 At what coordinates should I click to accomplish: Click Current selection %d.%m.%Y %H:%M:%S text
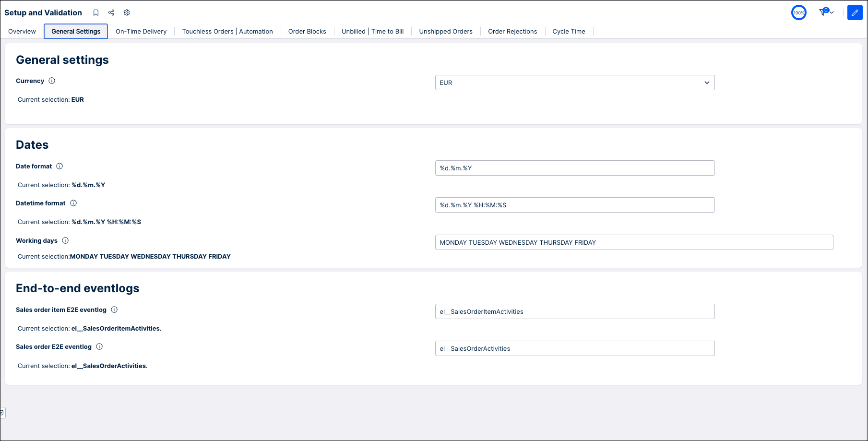coord(79,222)
